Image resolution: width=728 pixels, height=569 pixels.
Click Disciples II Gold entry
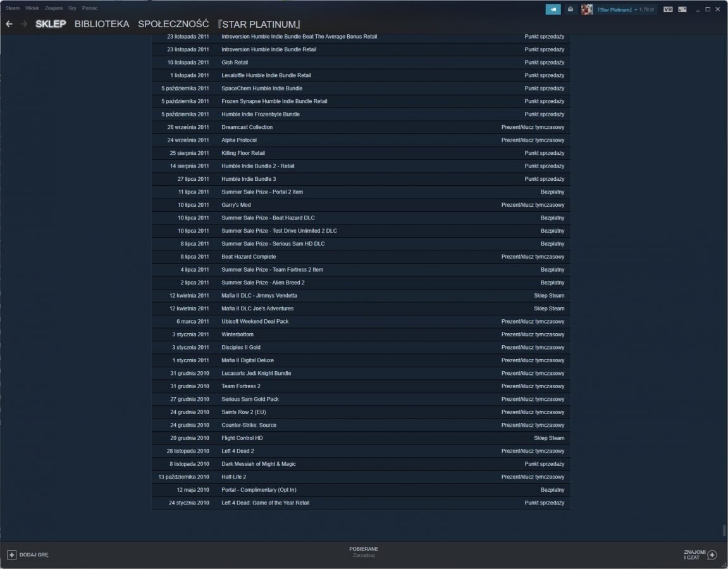(241, 348)
